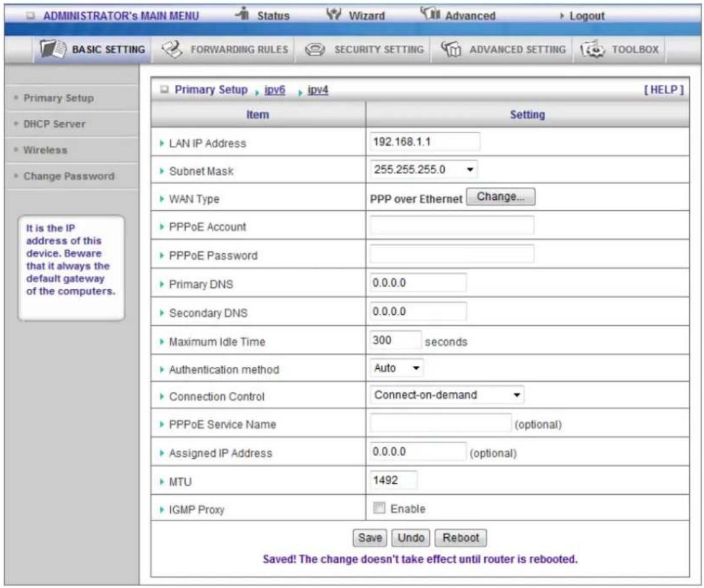Click the Primary Setup page heading
704x588 pixels.
coord(211,89)
